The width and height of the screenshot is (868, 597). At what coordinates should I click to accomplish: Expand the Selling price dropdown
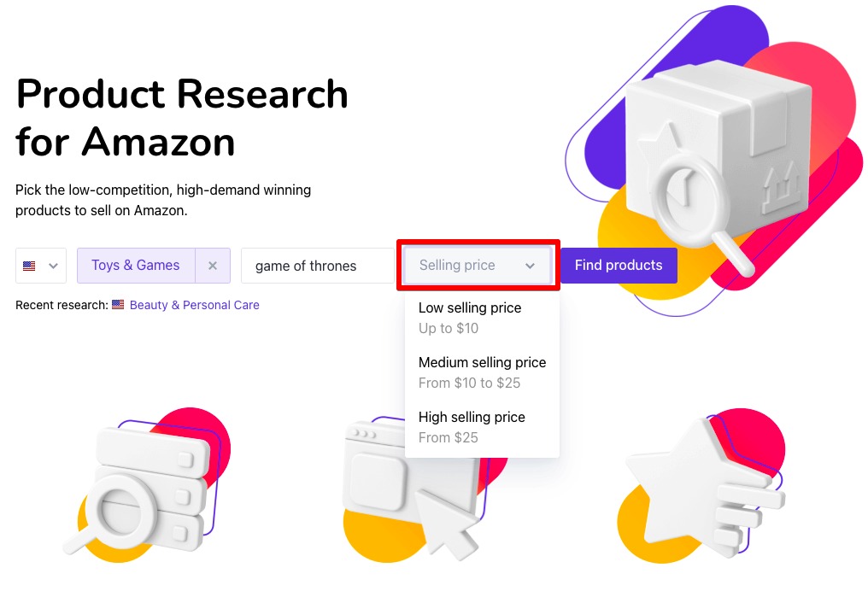(x=478, y=266)
